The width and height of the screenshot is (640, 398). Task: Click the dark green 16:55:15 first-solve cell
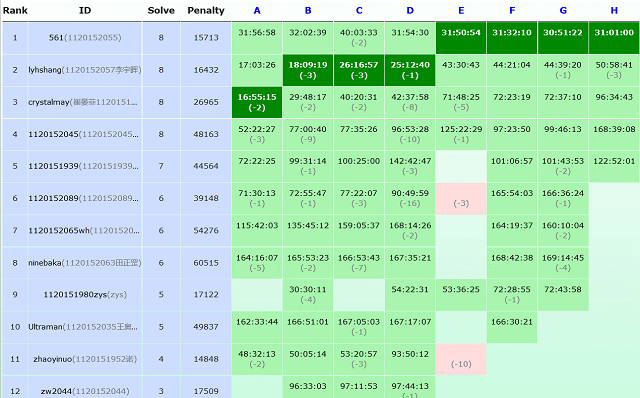pos(257,102)
